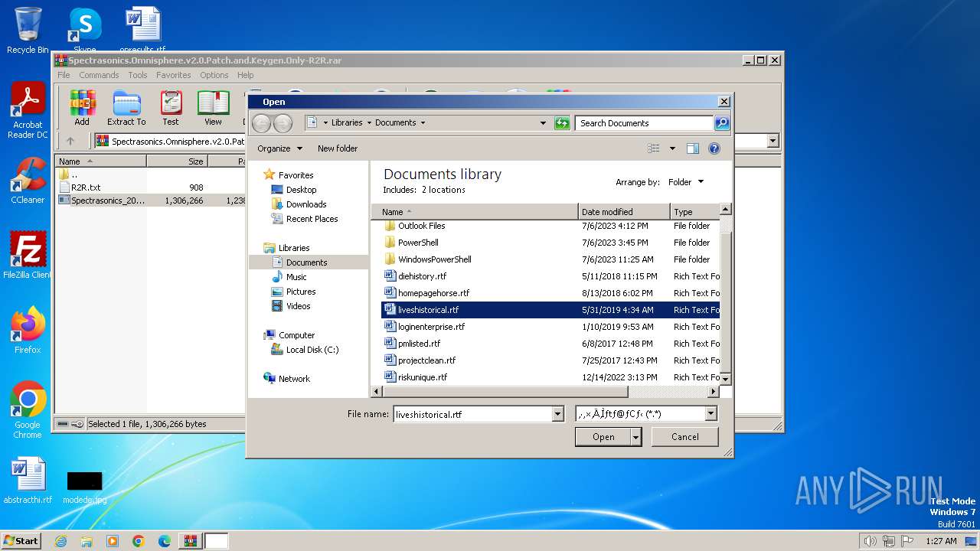
Task: Click the Windows Start button
Action: click(x=21, y=541)
